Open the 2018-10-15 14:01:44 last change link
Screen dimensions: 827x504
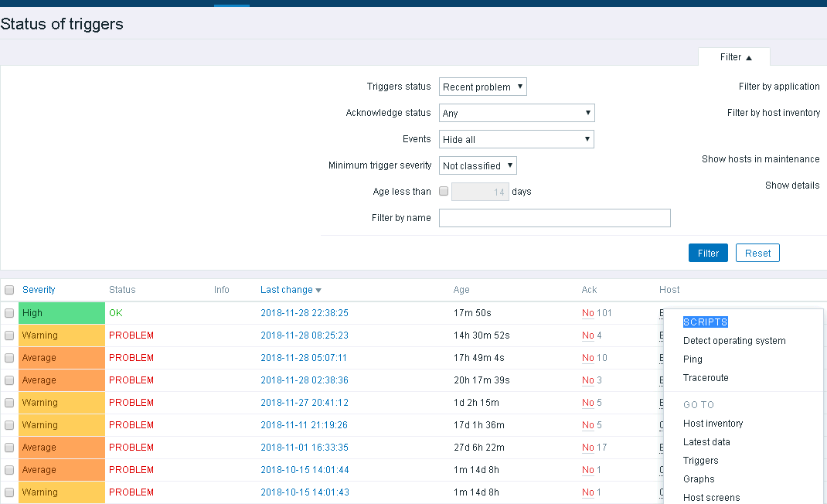coord(305,470)
